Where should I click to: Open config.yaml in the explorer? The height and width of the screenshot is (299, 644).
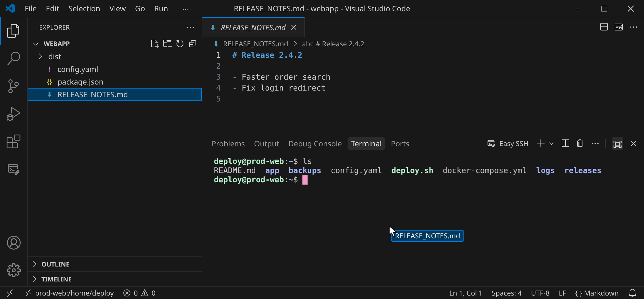[x=115, y=69]
